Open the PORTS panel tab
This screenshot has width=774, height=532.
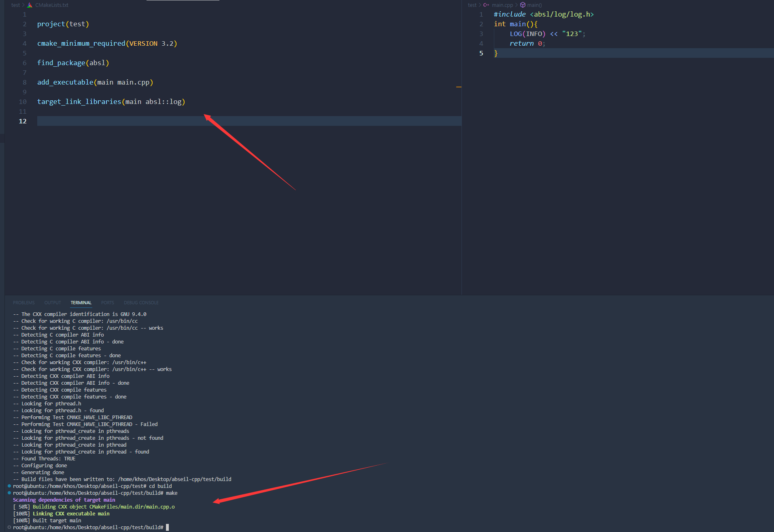click(108, 303)
